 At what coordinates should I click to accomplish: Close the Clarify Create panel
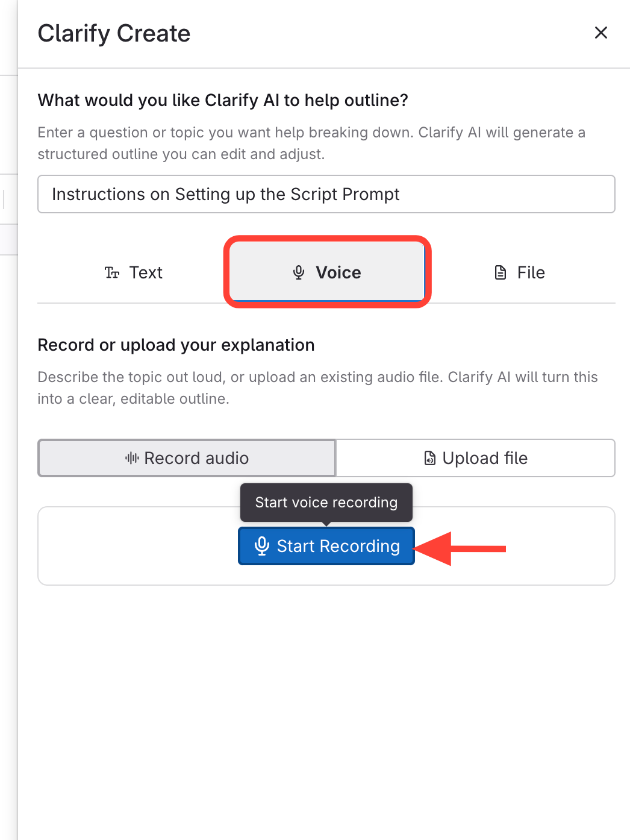(x=600, y=33)
